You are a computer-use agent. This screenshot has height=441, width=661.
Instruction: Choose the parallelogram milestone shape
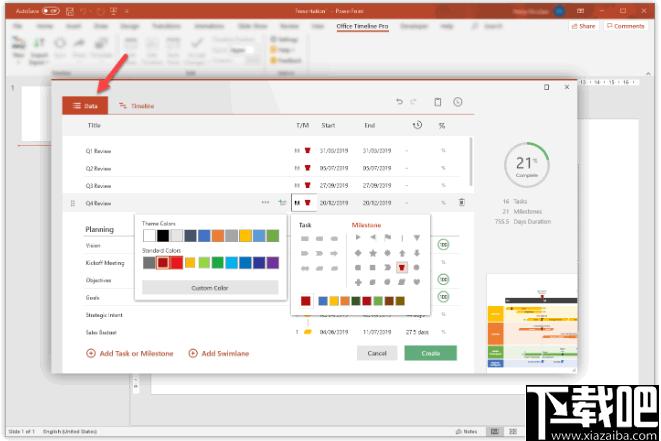point(402,282)
